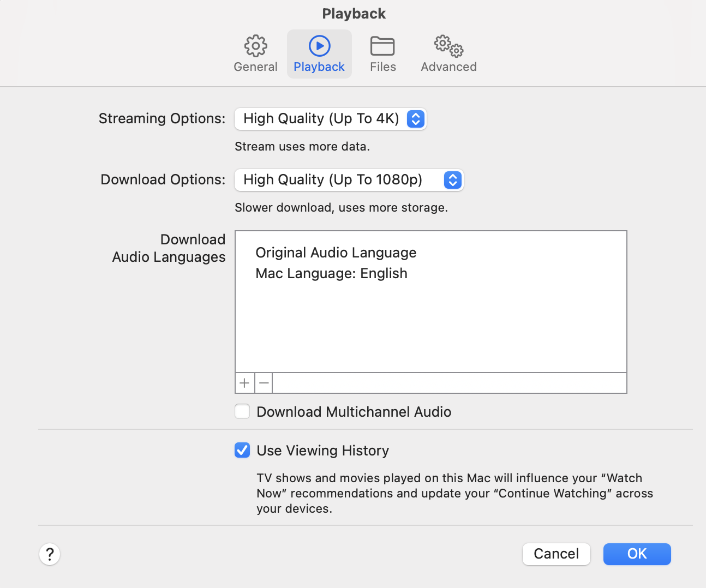Open the Streaming Options quality dropdown
Image resolution: width=706 pixels, height=588 pixels.
tap(331, 119)
